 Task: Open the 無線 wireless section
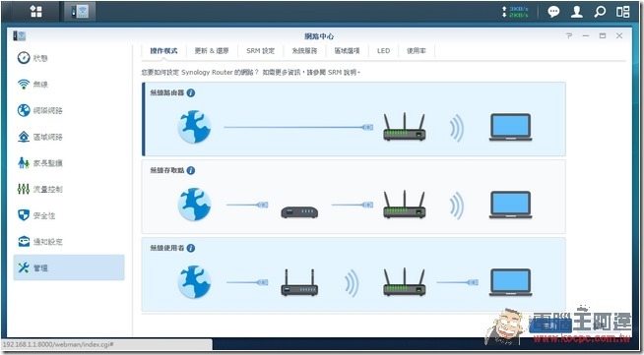coord(69,84)
